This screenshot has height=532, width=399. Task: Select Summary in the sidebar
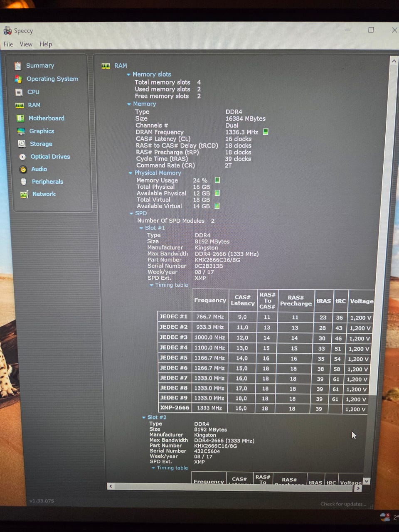(x=40, y=66)
